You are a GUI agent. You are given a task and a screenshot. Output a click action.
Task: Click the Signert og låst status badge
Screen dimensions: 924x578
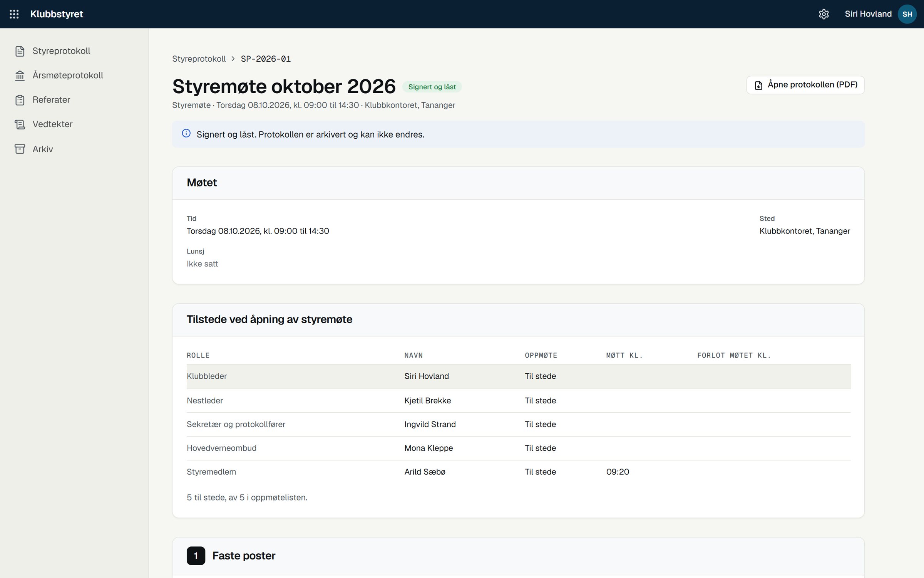pos(432,87)
